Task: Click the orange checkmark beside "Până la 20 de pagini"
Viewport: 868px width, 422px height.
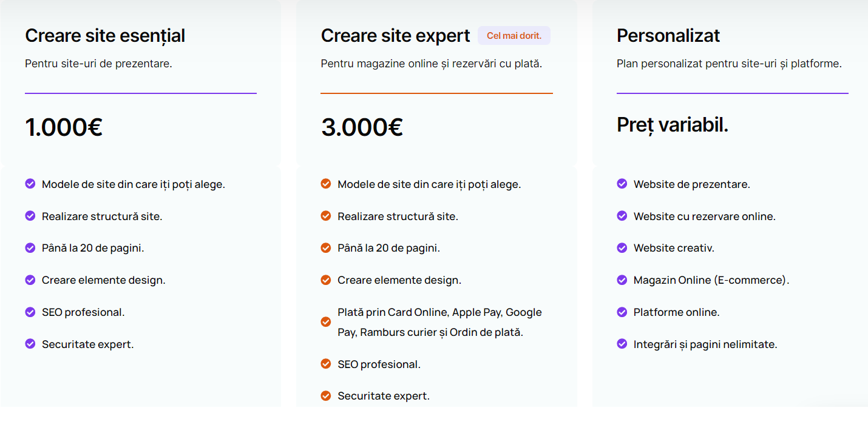Action: tap(326, 247)
